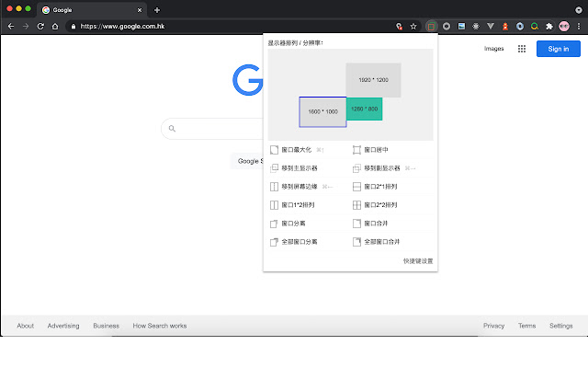The height and width of the screenshot is (368, 588).
Task: Open the About footer link
Action: [x=25, y=326]
